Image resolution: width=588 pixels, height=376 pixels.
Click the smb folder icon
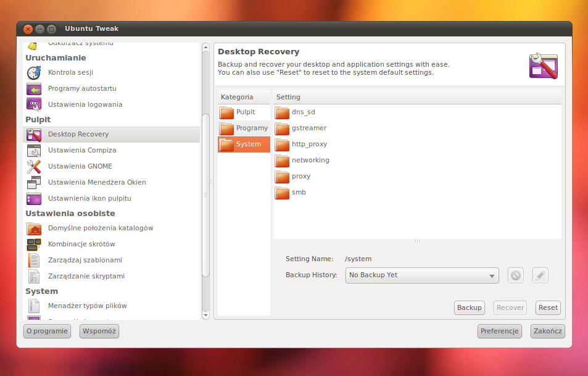[x=282, y=193]
